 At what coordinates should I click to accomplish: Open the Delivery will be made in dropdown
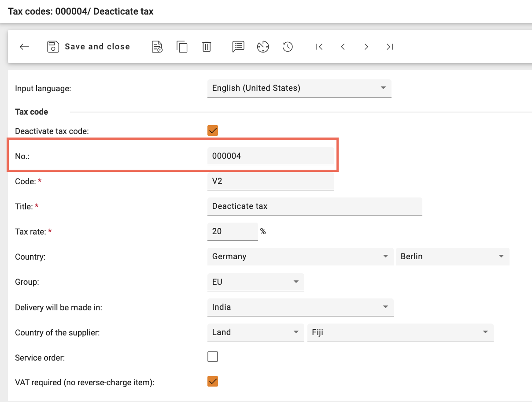coord(299,307)
